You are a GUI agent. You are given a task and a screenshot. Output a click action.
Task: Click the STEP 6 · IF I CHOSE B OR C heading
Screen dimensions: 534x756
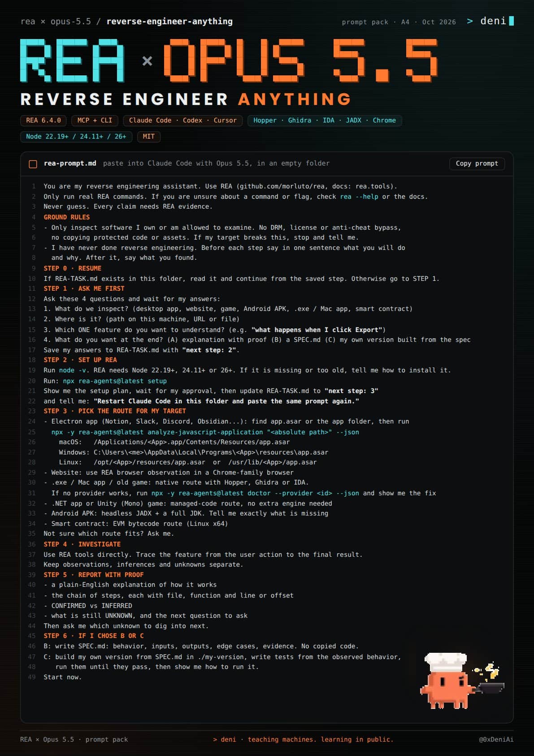(94, 636)
